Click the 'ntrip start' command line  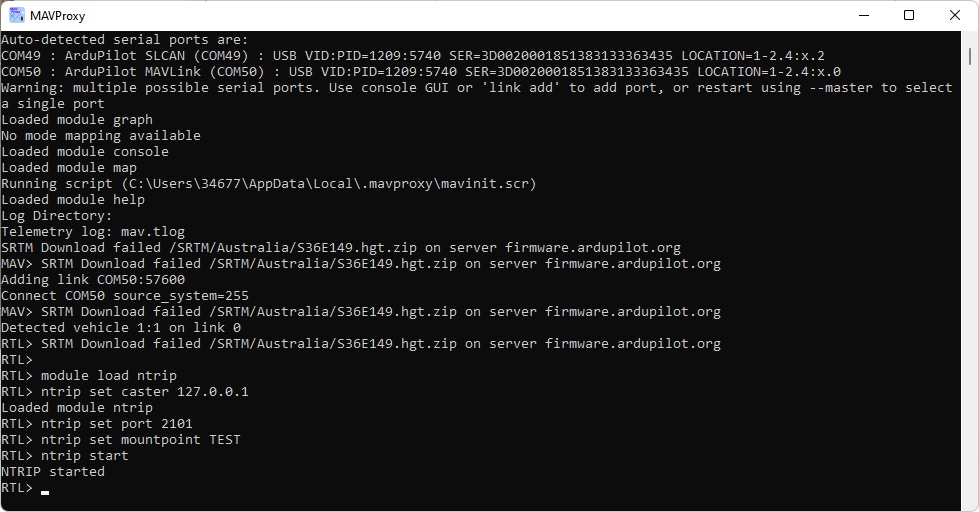(84, 456)
